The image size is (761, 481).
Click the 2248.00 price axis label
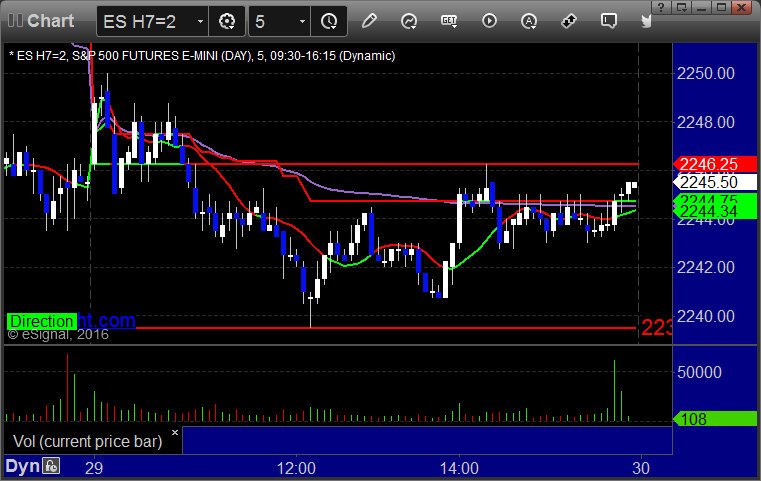706,122
